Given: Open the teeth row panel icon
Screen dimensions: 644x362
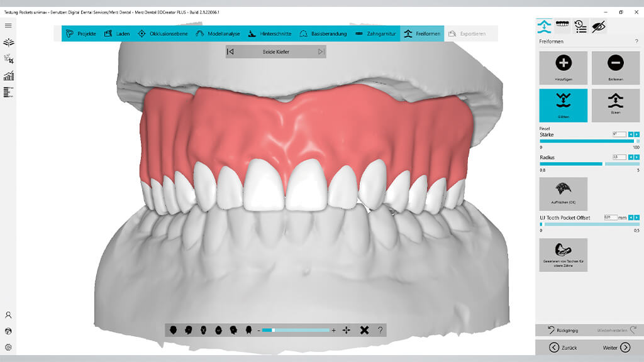Looking at the screenshot, I should pos(562,26).
